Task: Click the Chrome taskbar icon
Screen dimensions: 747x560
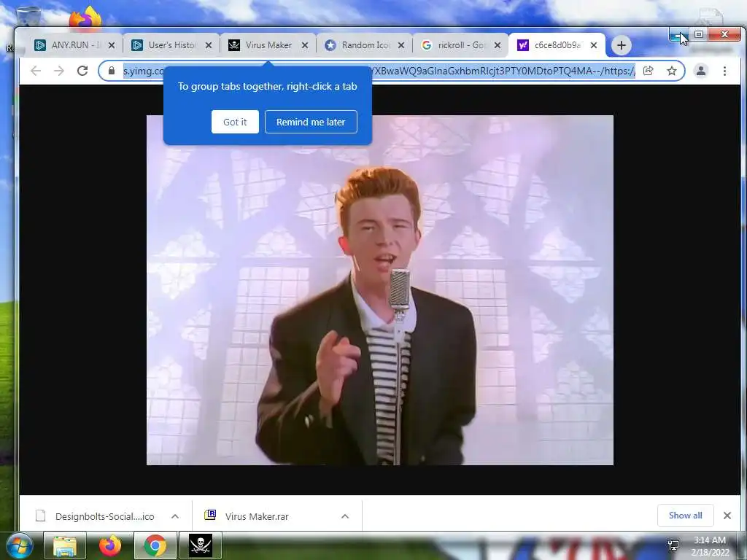Action: click(155, 545)
